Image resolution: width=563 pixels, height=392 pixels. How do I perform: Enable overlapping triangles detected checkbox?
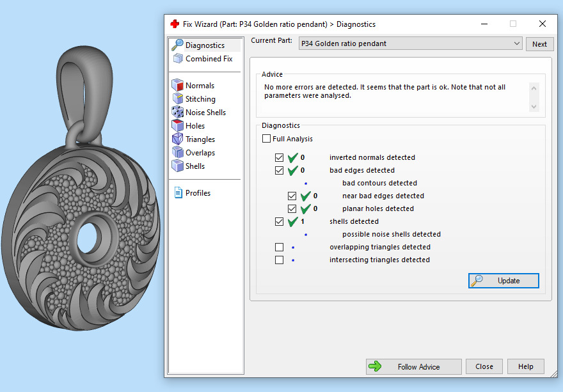pos(279,247)
